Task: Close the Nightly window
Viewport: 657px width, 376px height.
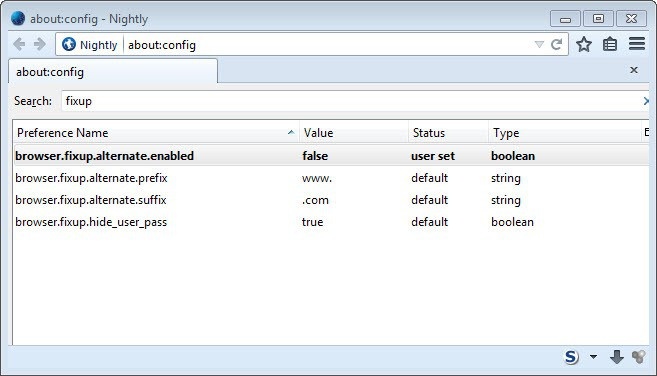Action: coord(631,19)
